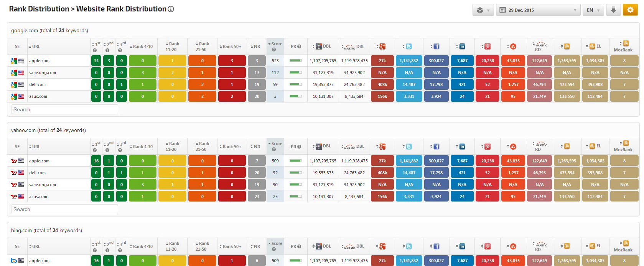Viewport: 644px width, 266px height.
Task: Sort google.com table by URL column
Action: (x=36, y=46)
